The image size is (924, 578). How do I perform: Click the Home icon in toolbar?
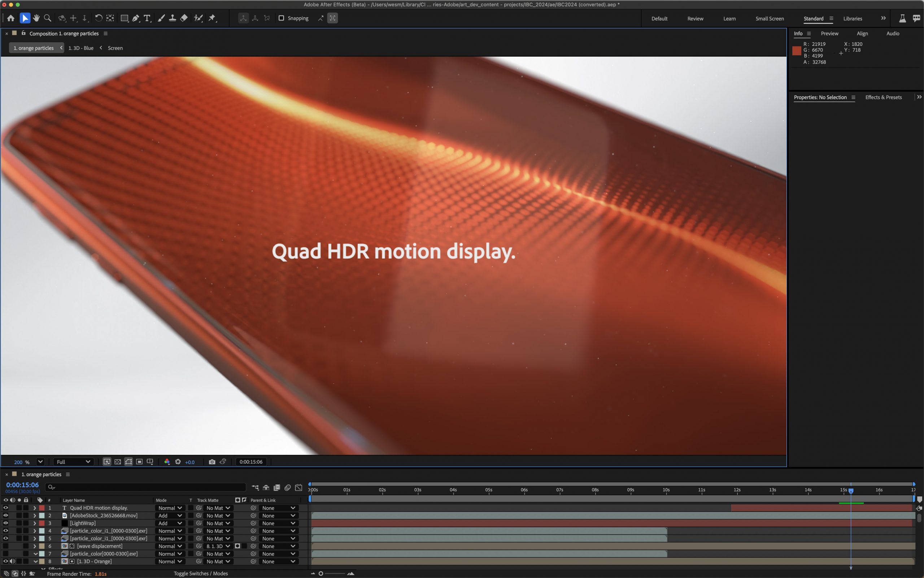[11, 18]
